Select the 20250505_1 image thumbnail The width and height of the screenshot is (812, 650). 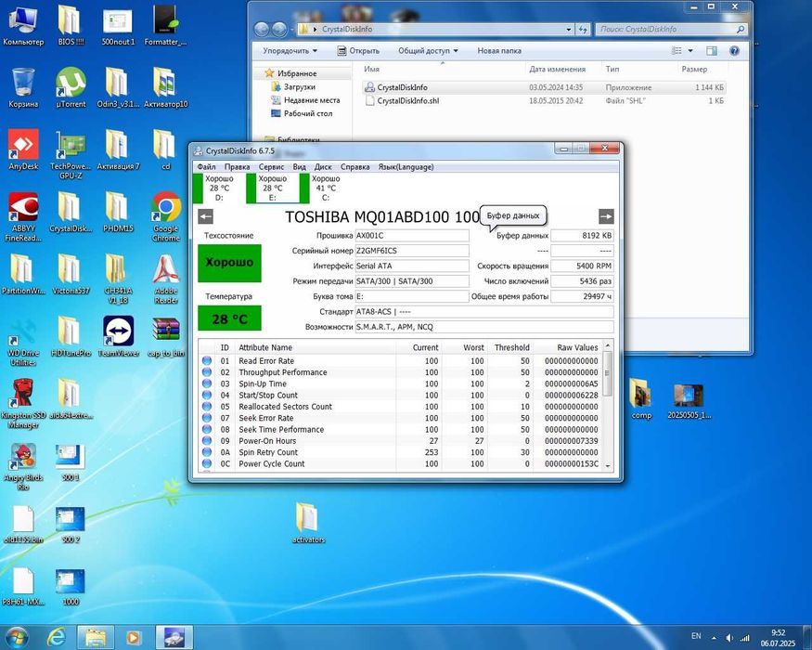click(x=689, y=400)
